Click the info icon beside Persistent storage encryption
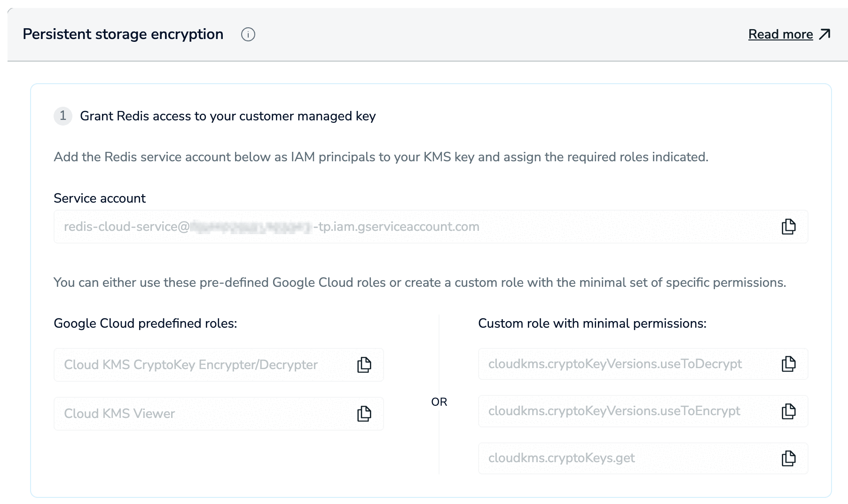Viewport: 848px width, 504px height. click(x=248, y=34)
